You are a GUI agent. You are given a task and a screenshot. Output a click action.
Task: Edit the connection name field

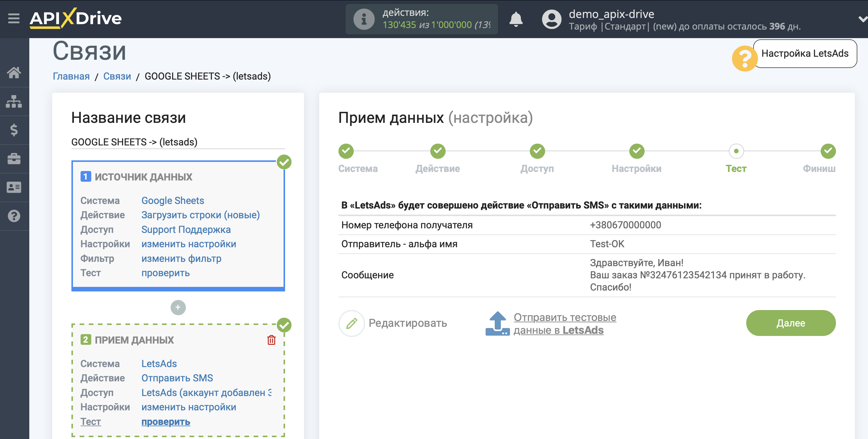(178, 142)
